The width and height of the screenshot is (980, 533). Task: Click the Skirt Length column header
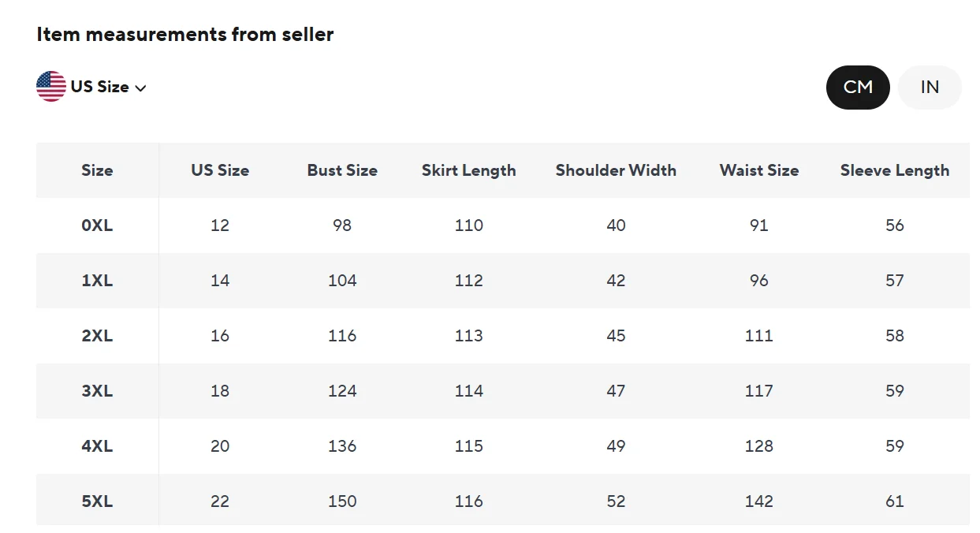468,170
